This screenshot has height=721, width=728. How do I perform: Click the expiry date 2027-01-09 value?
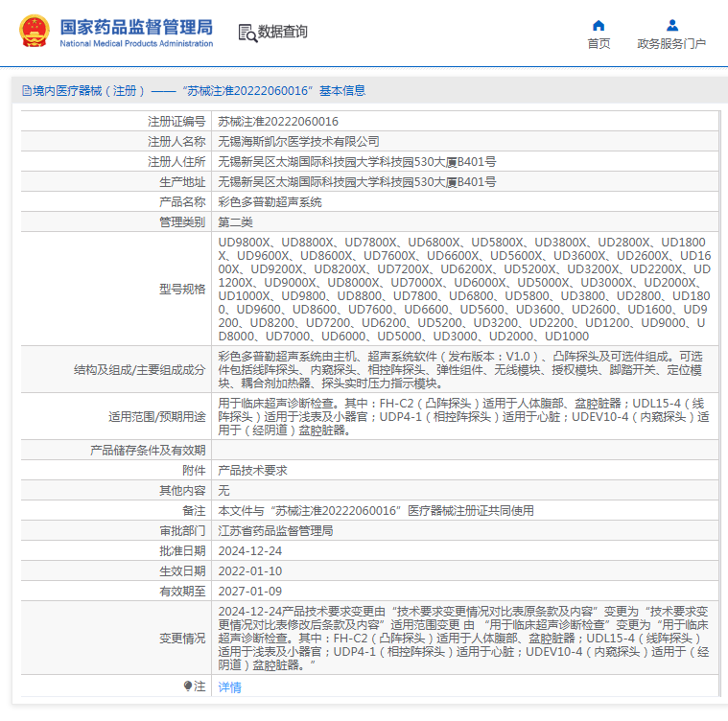coord(249,592)
